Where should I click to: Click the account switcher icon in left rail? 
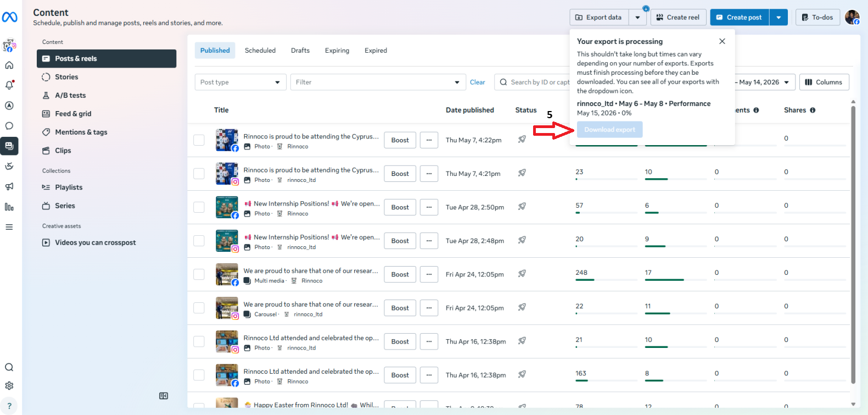(9, 45)
